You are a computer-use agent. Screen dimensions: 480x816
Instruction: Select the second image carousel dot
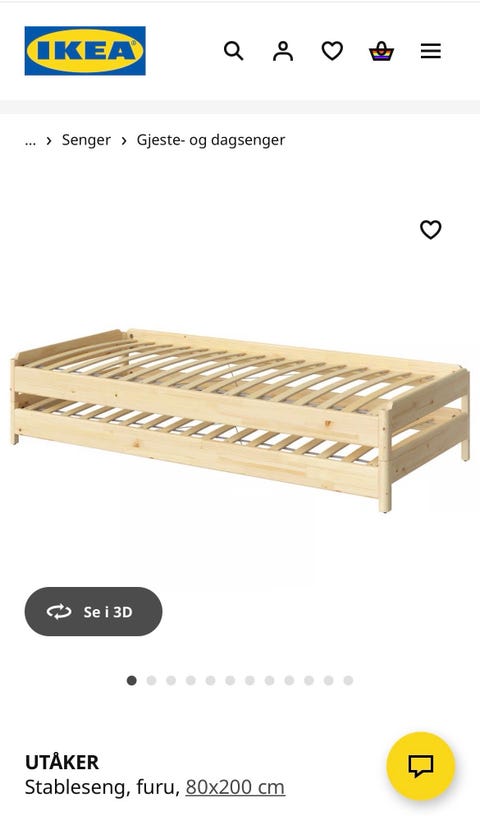tap(151, 680)
